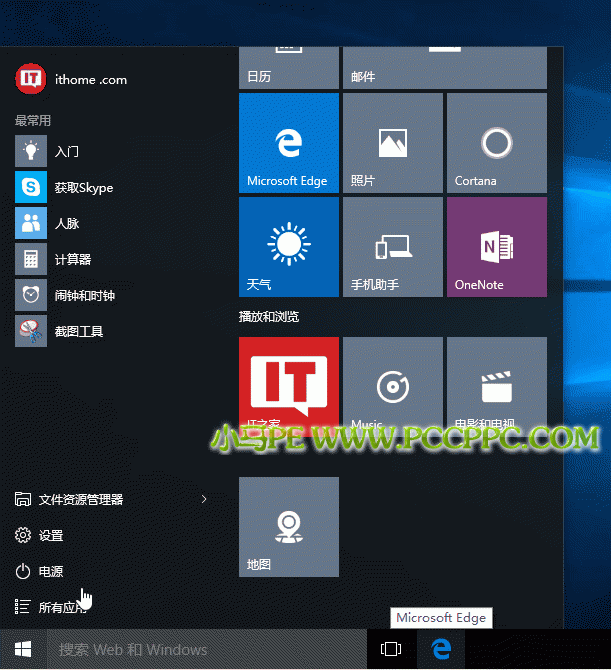Open the 地图 (Maps) tile
The height and width of the screenshot is (670, 611).
pos(289,527)
